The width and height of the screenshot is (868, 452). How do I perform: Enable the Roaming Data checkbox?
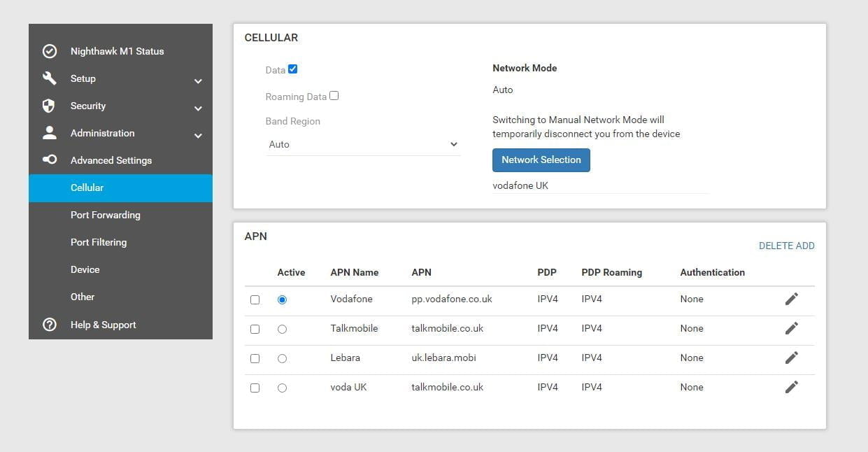coord(334,96)
